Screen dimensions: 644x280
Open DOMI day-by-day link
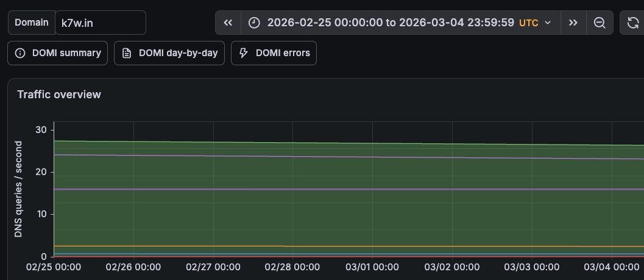169,53
